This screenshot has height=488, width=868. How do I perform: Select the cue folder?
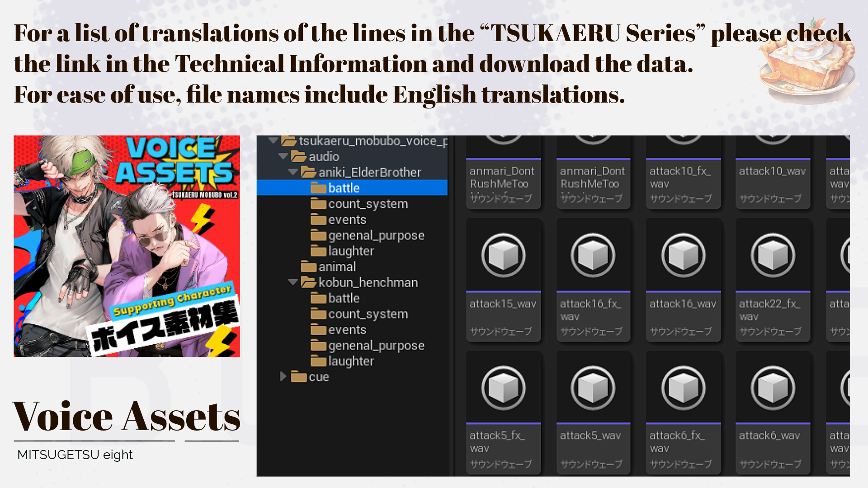(310, 377)
